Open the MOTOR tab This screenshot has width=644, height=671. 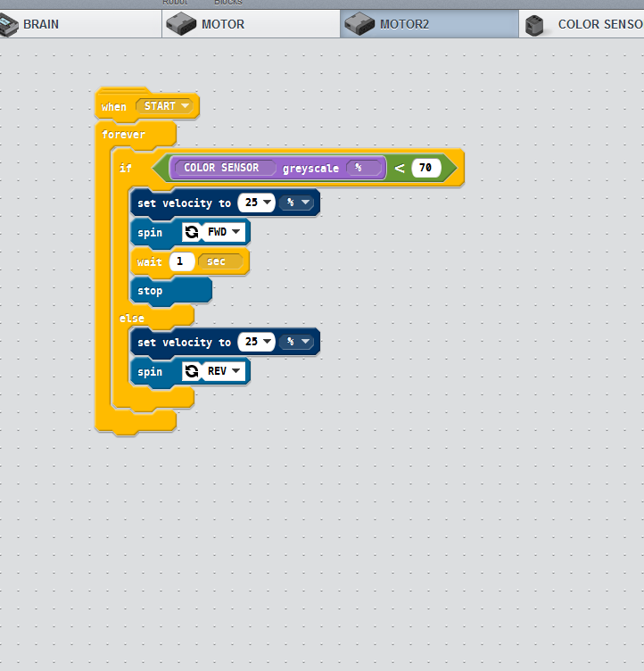pos(251,24)
